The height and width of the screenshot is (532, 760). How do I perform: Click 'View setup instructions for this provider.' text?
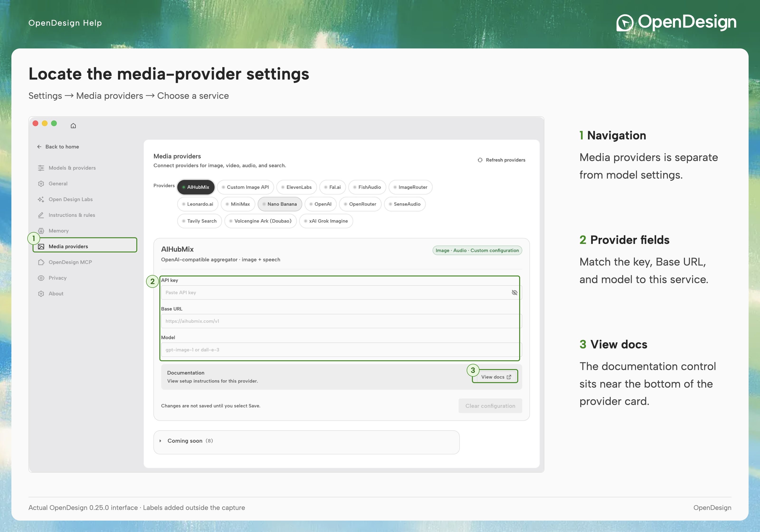pos(213,381)
